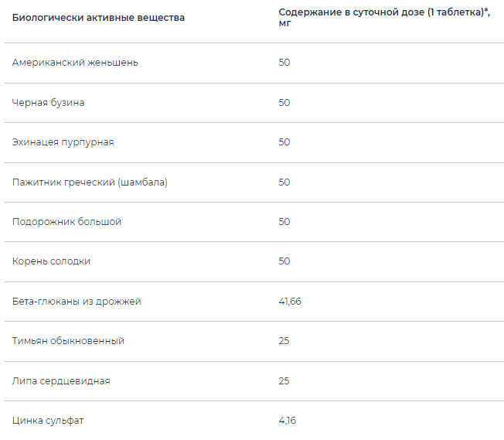
Task: Click the 'Корень солодки' ingredient name
Action: click(x=51, y=261)
